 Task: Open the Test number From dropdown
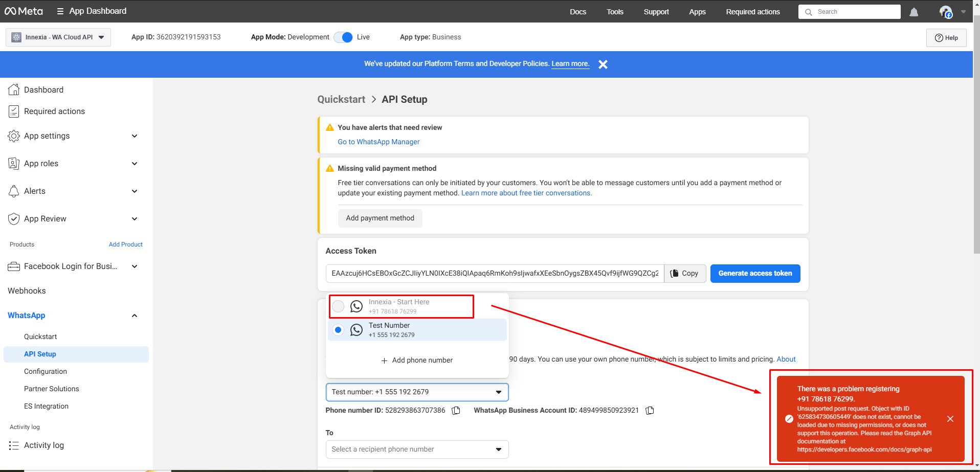(x=417, y=392)
